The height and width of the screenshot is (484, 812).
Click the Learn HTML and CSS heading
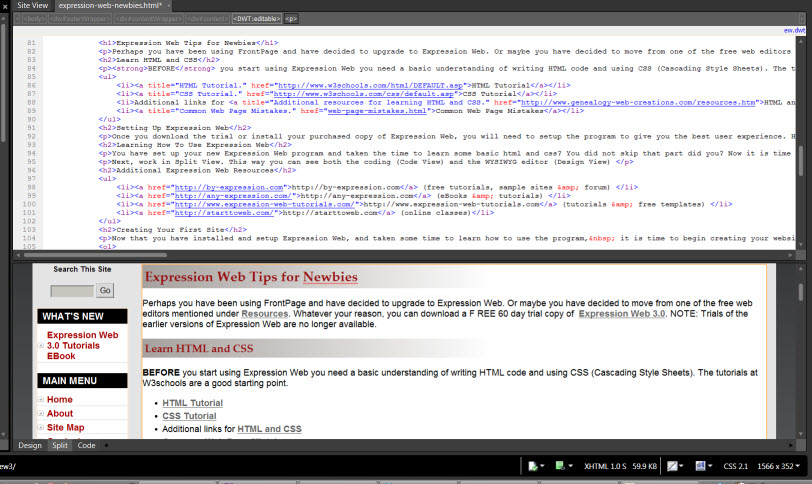click(199, 348)
